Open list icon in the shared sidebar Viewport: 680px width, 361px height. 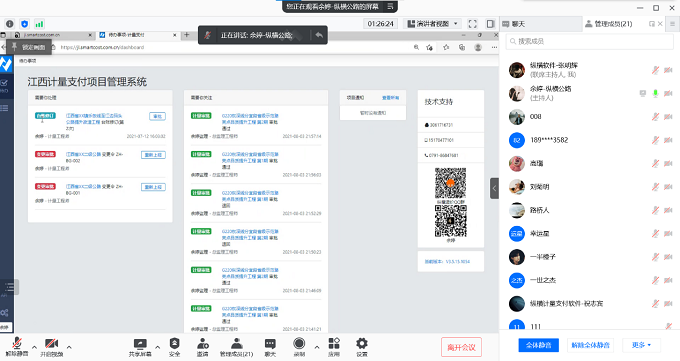5,108
